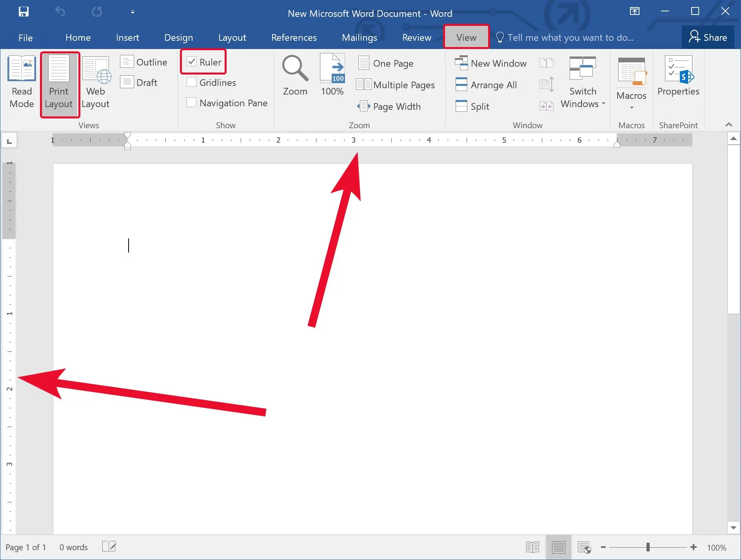Open the Zoom dialog magnifier

pos(295,75)
